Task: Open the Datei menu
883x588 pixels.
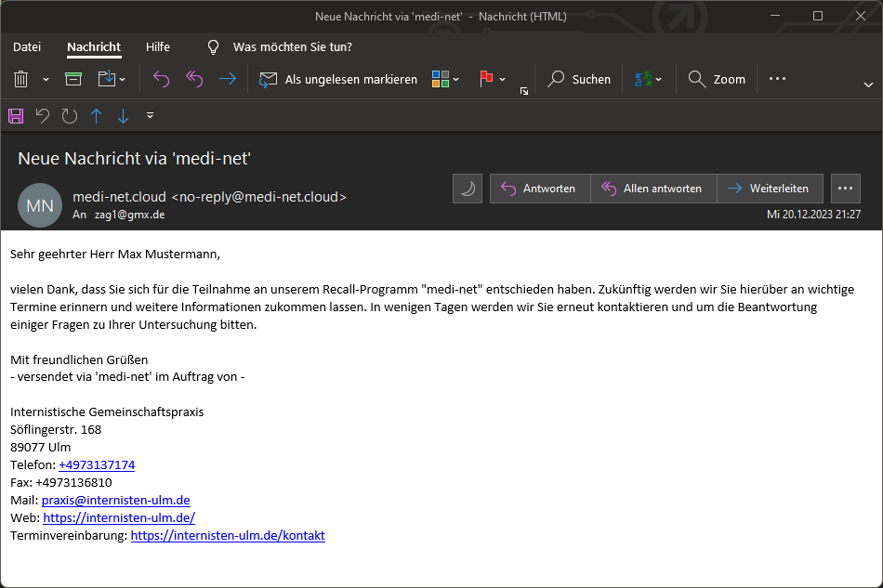Action: (27, 47)
